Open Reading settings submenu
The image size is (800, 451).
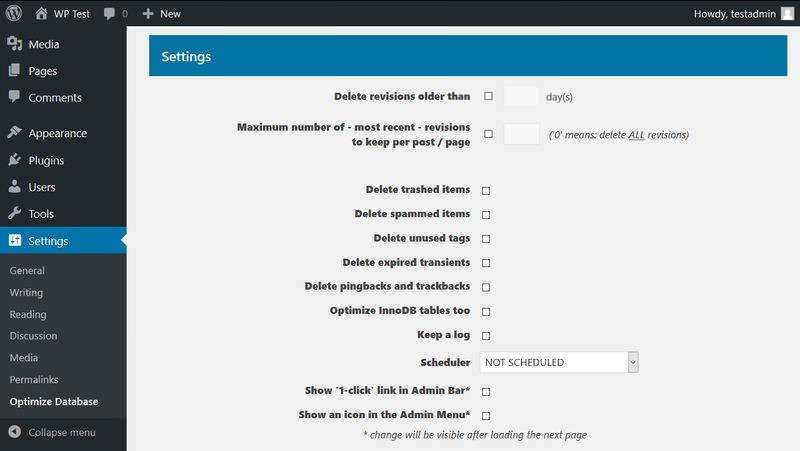[x=28, y=314]
